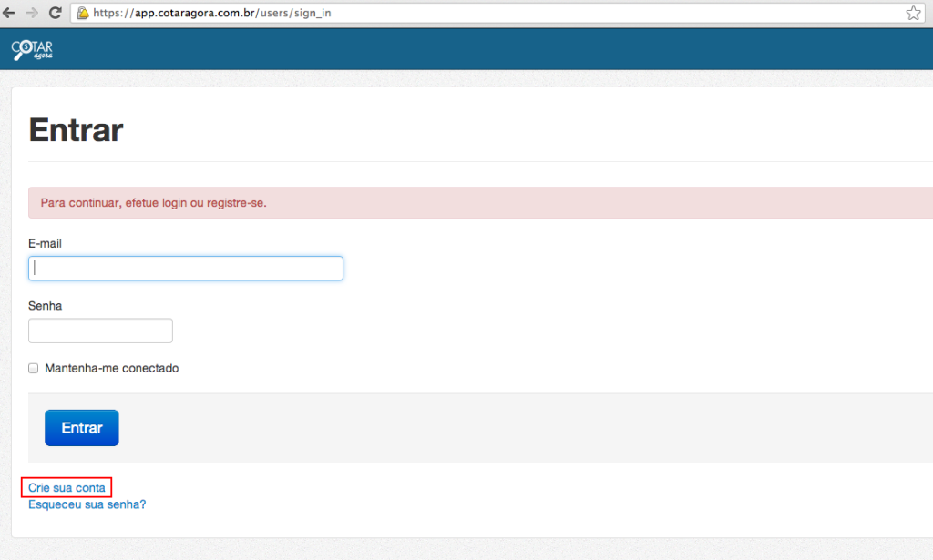Click the Cotar Agora logo
Screen dimensions: 933x560
(x=33, y=48)
